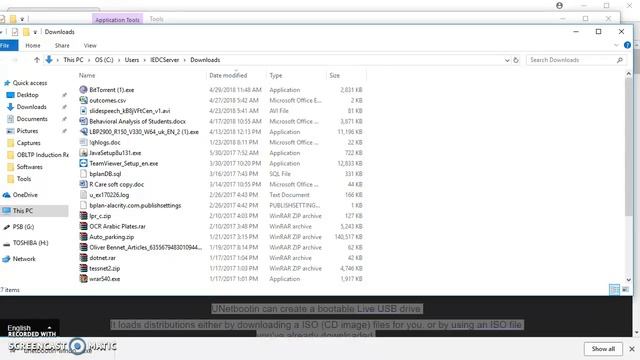Open Downloads in Quick access
This screenshot has width=640, height=360.
click(x=31, y=107)
